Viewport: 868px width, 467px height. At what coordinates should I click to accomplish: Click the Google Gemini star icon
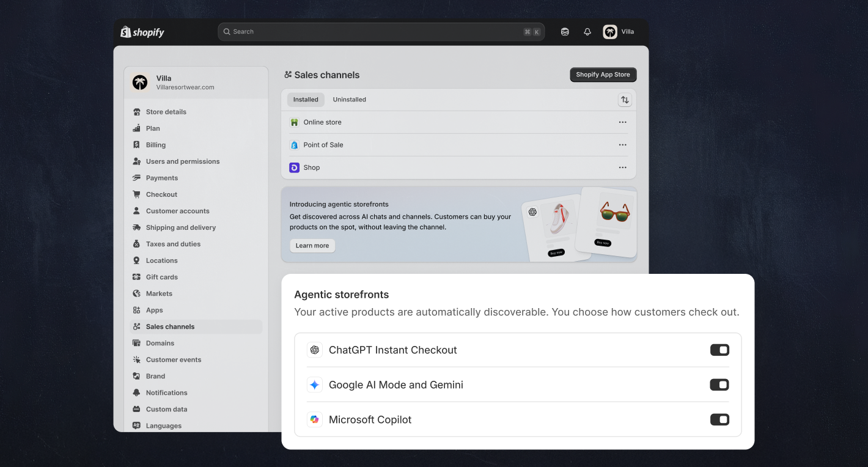[x=315, y=384]
